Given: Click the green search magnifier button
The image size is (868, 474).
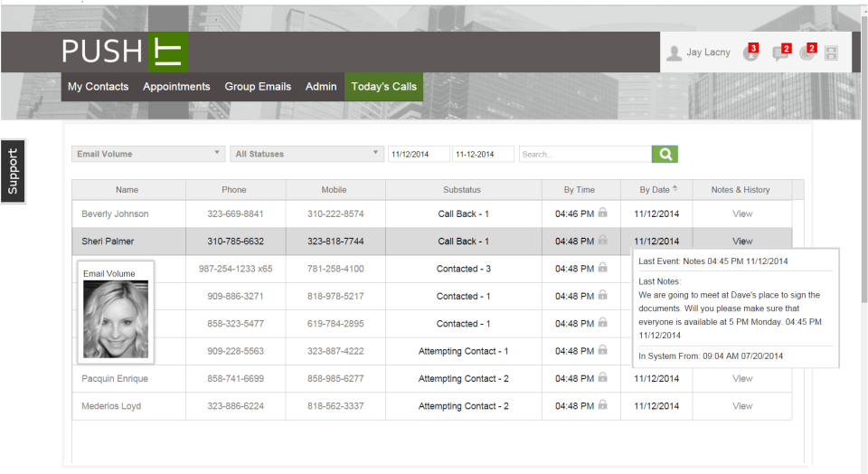Looking at the screenshot, I should coord(665,154).
